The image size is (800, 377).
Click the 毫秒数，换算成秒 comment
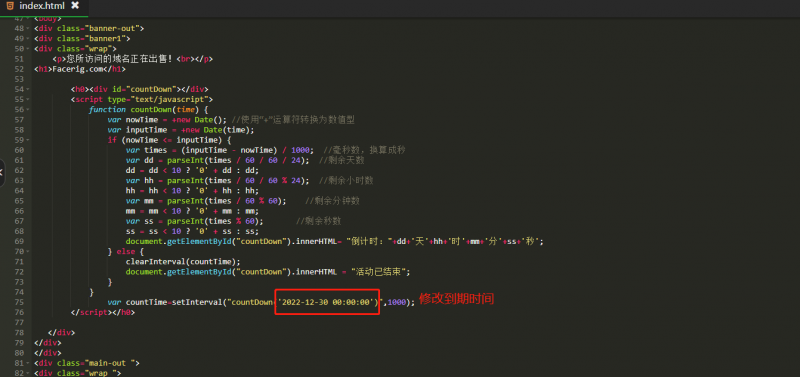[x=365, y=150]
